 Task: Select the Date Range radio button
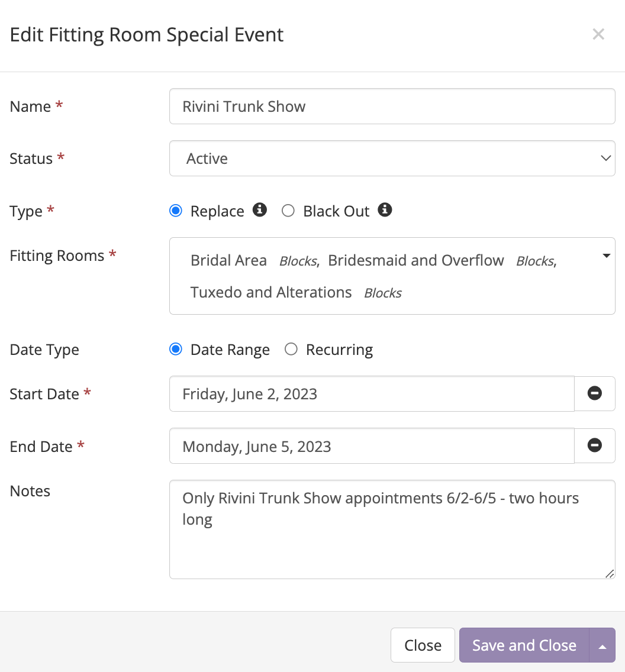[176, 350]
